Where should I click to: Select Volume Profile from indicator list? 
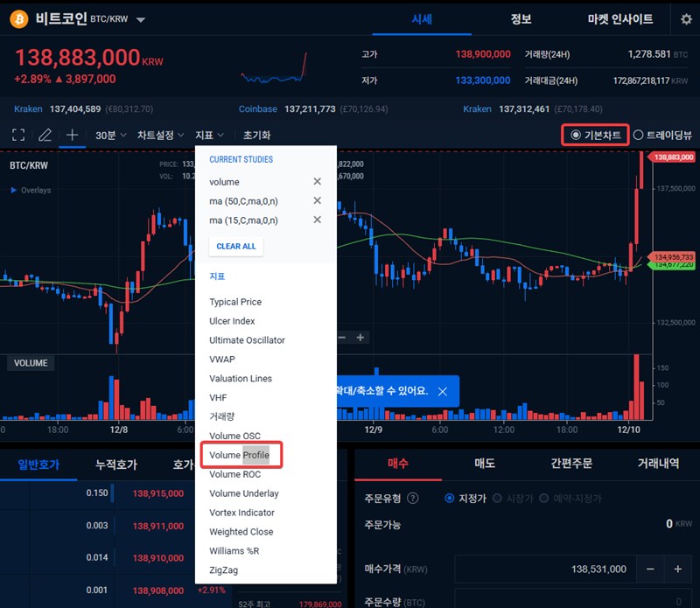pyautogui.click(x=239, y=455)
